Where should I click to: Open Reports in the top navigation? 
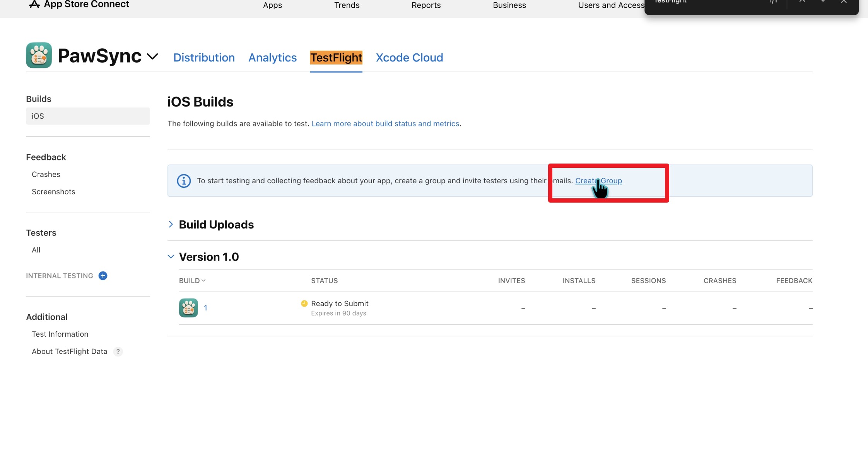(426, 5)
